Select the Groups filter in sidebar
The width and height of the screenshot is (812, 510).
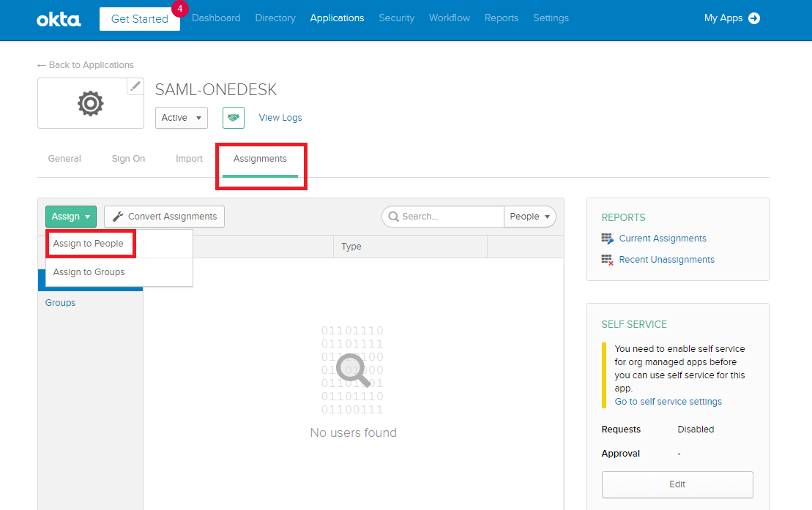60,303
